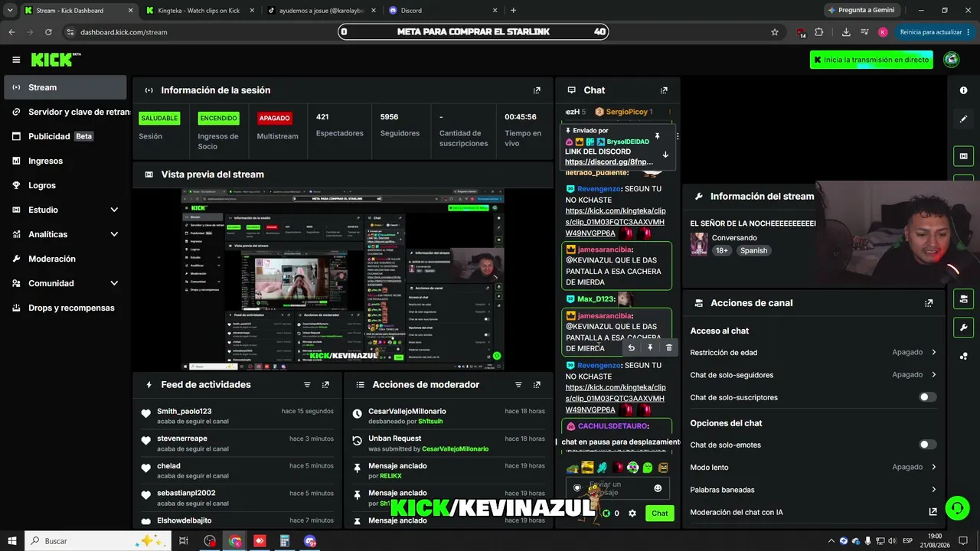Click the wrench tools icon in right sidebar
Image resolution: width=980 pixels, height=551 pixels.
(963, 328)
